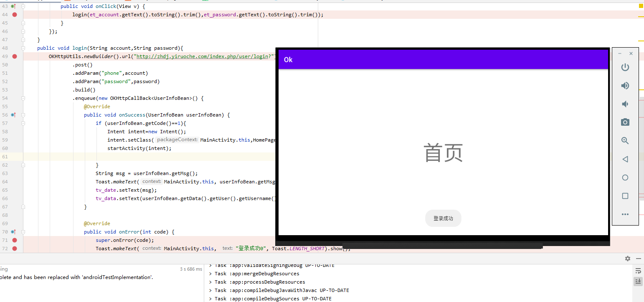644x302 pixels.
Task: Click the packageContext parameter hint on line 59
Action: [177, 140]
